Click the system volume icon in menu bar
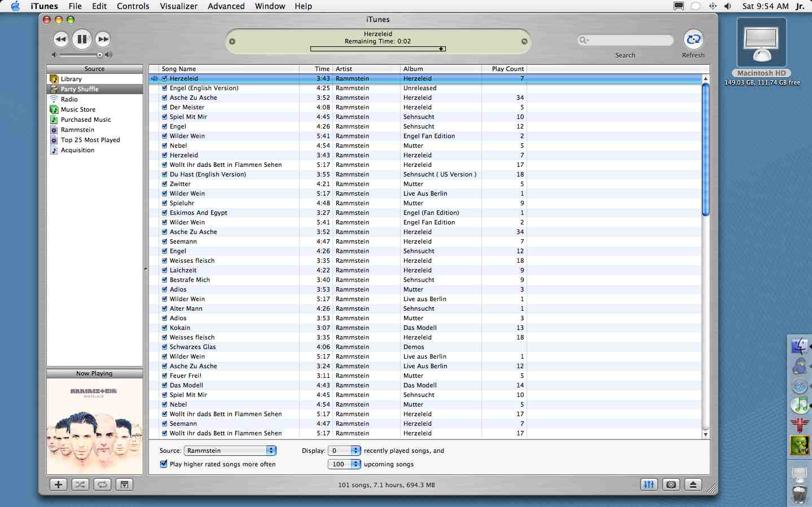Image resolution: width=812 pixels, height=507 pixels. click(x=728, y=6)
